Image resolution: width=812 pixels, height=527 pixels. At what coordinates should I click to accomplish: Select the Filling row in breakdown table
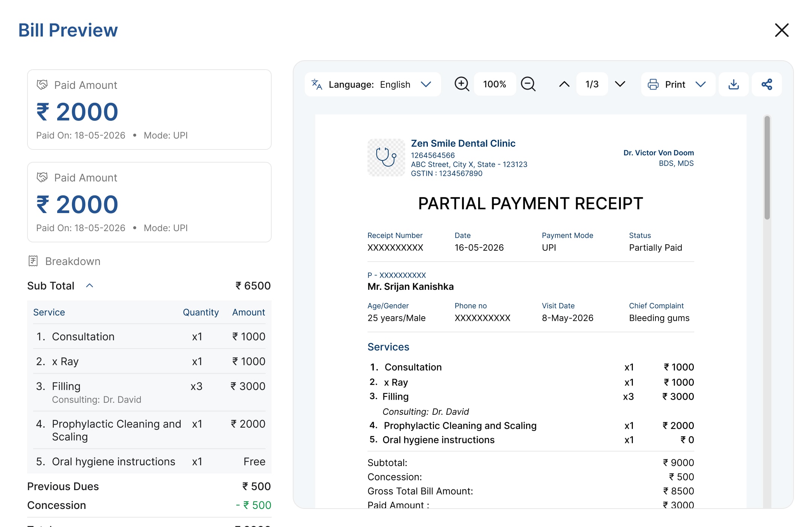pyautogui.click(x=149, y=392)
